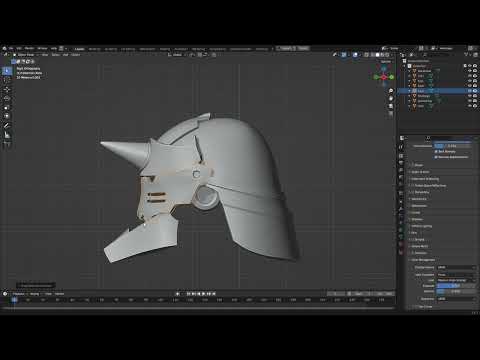This screenshot has width=480, height=360.
Task: Click the play animation button
Action: tap(204, 294)
